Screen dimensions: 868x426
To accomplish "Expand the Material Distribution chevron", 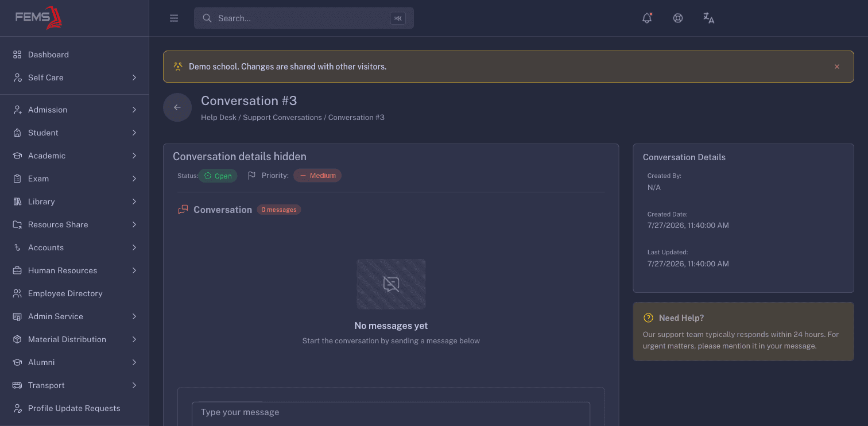I will (x=134, y=339).
